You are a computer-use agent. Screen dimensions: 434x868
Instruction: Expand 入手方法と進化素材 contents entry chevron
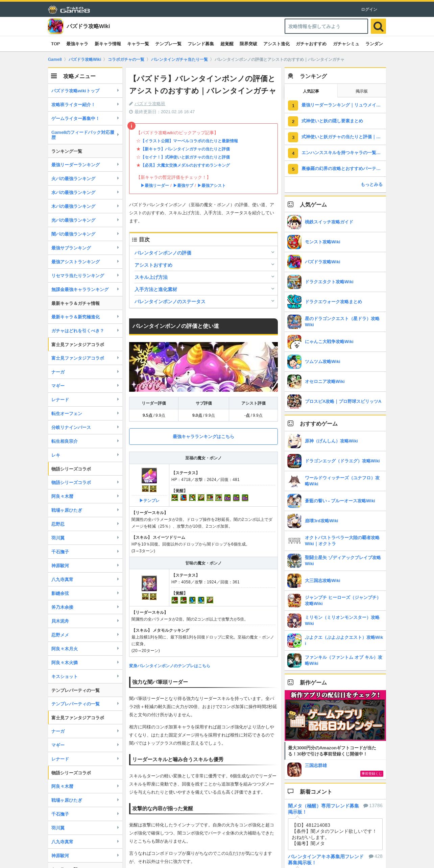coord(272,289)
